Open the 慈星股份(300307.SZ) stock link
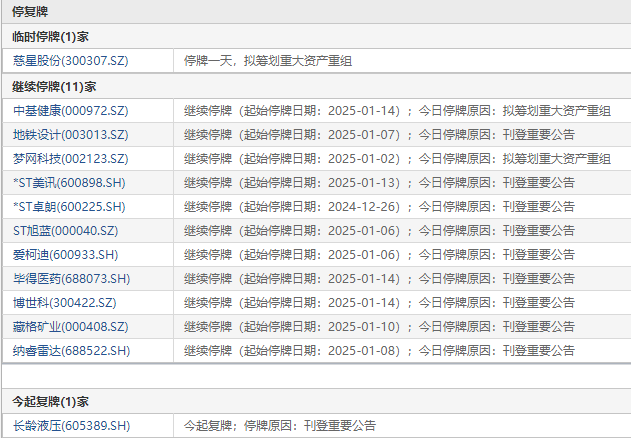This screenshot has height=438, width=631. (70, 61)
